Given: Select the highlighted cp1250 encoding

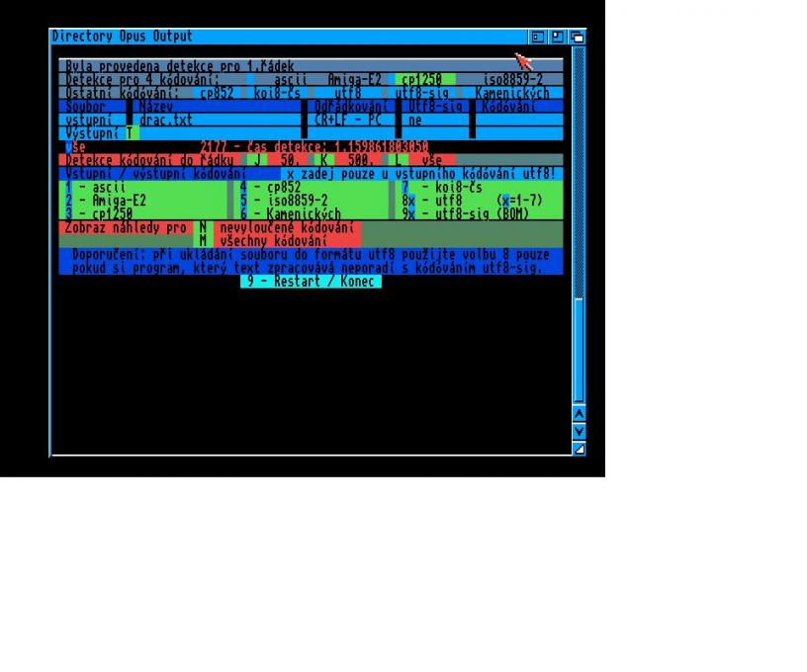Looking at the screenshot, I should [424, 79].
